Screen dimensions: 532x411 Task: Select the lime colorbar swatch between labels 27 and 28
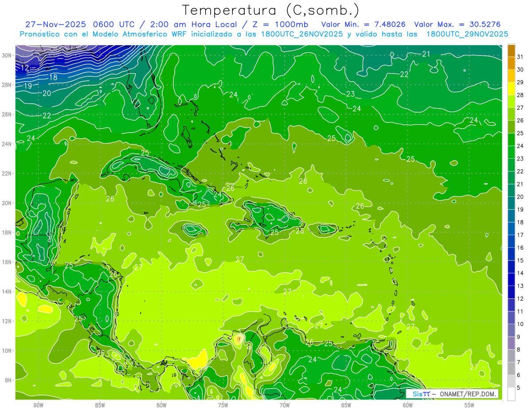pos(511,102)
